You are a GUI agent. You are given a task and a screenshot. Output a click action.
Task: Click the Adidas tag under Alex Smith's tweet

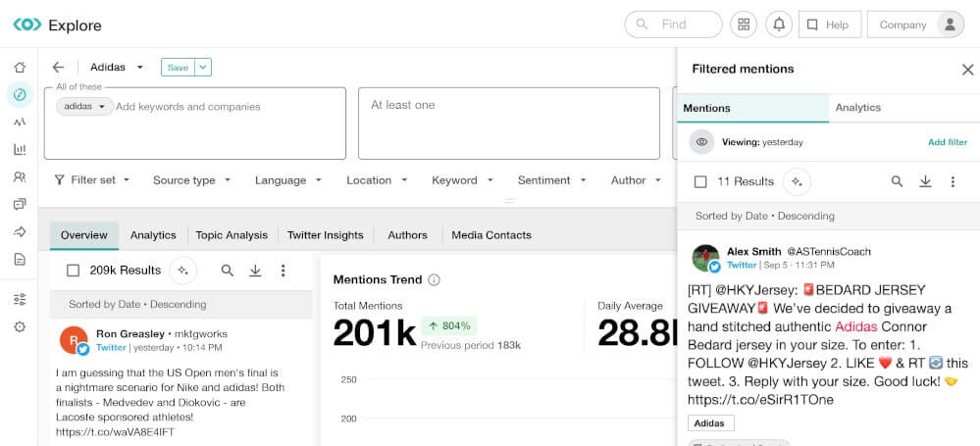(710, 422)
